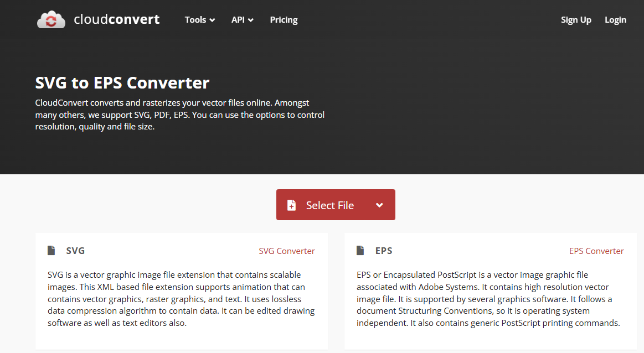This screenshot has width=644, height=353.
Task: Click the document icon next to EPS heading
Action: pos(360,250)
